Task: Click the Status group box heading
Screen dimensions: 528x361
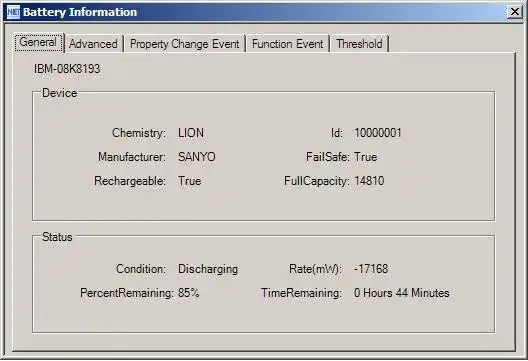Action: (x=57, y=237)
